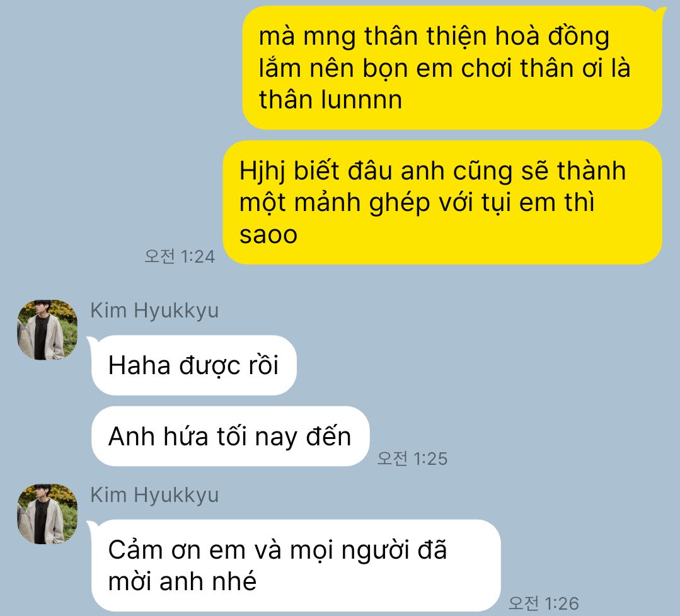Viewport: 680px width, 616px height.
Task: Select the 'Cảm ơn em và mọi người' bubble
Action: pos(296,565)
